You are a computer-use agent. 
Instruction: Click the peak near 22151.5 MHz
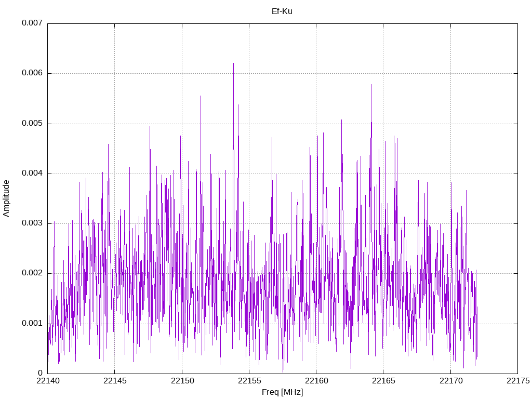coord(201,96)
